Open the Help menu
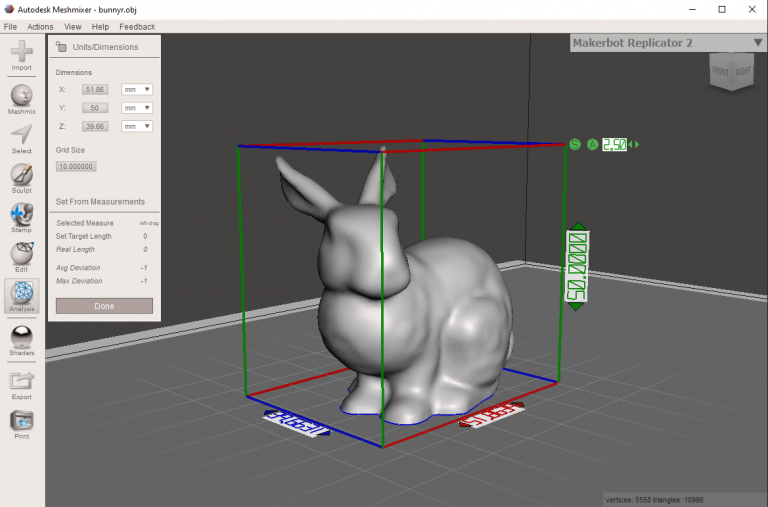 click(100, 26)
